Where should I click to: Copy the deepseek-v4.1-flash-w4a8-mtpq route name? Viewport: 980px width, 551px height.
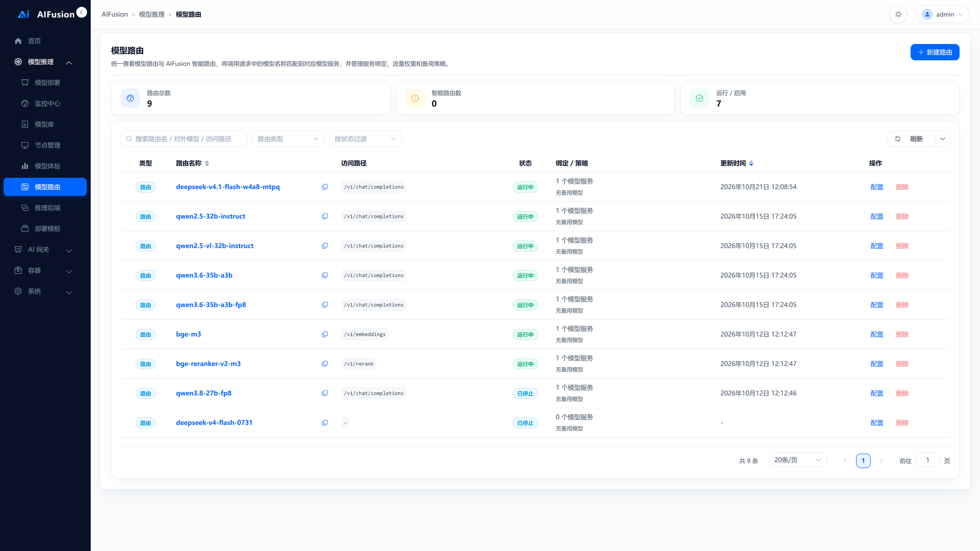pyautogui.click(x=325, y=187)
